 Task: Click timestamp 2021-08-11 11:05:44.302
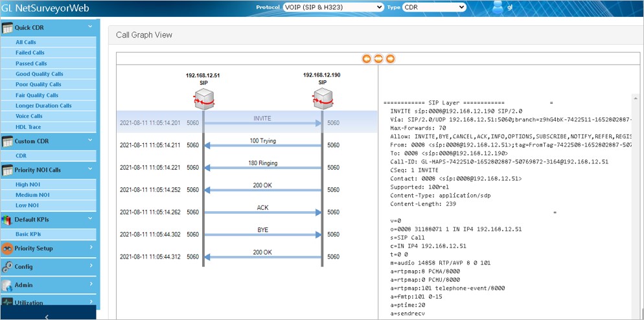[150, 234]
